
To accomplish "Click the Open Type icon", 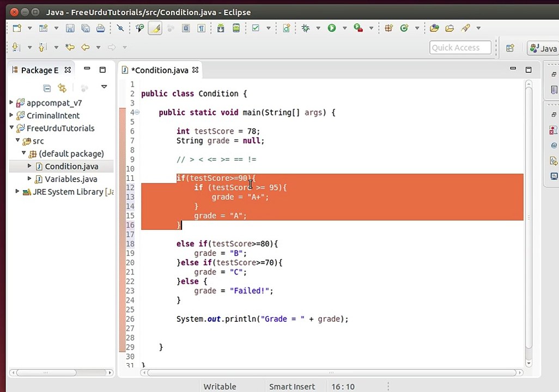I will 434,28.
